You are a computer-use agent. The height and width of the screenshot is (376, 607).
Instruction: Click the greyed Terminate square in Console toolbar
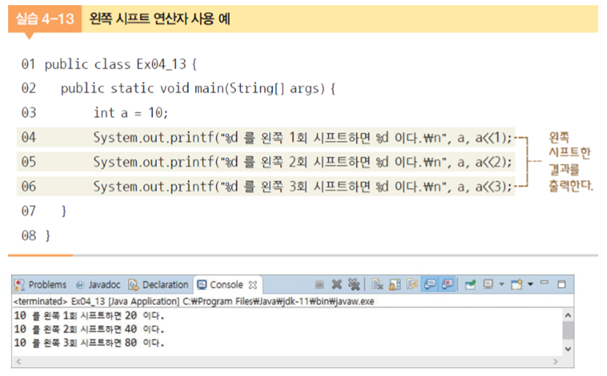(x=319, y=285)
